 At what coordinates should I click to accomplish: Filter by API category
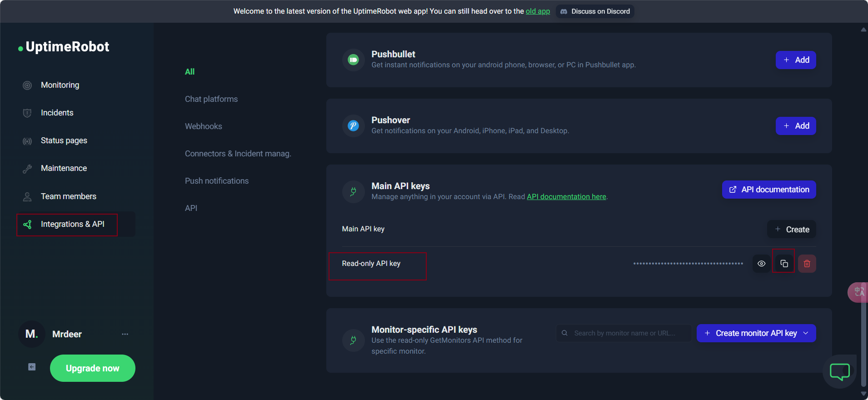191,208
